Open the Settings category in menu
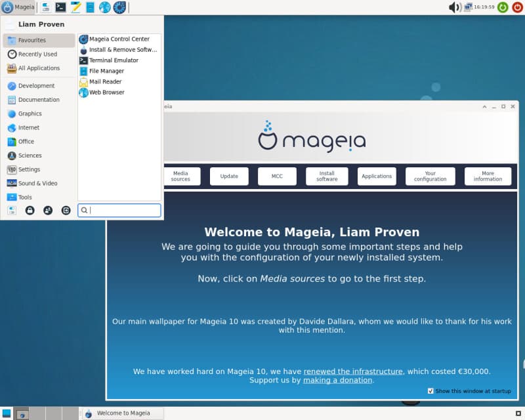The width and height of the screenshot is (525, 420). pyautogui.click(x=39, y=169)
